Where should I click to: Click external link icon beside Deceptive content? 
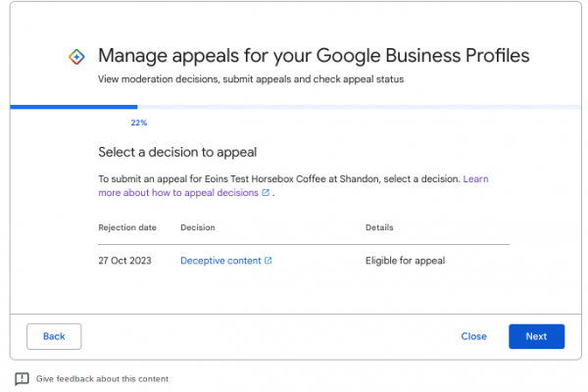pos(269,261)
